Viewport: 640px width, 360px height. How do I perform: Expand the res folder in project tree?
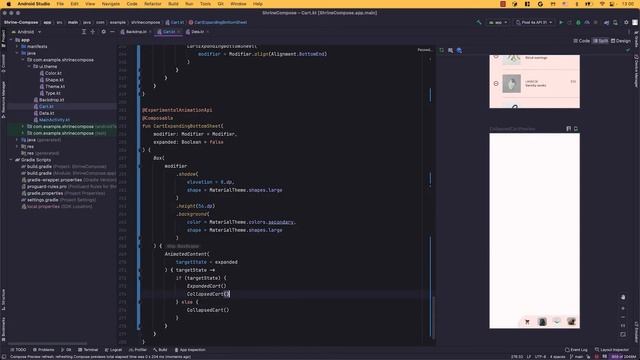click(17, 147)
